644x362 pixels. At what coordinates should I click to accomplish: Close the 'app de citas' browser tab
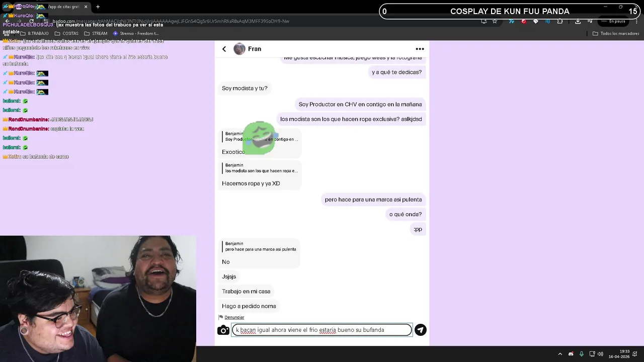click(x=86, y=7)
